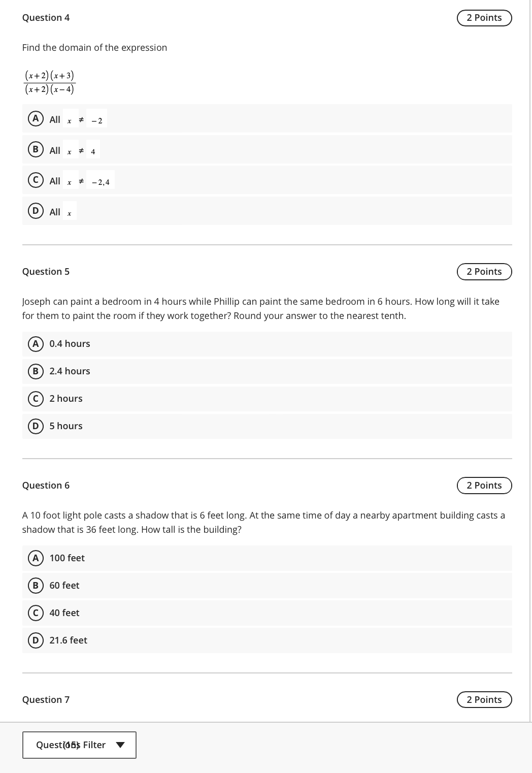Click the '2 Points' badge on Question 7
Screen dimensions: 532x773
[x=484, y=699]
